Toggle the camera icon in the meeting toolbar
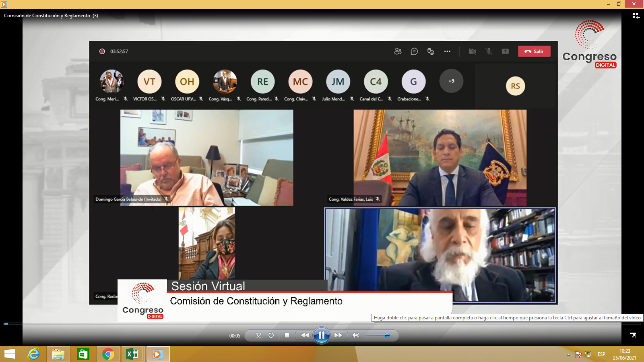 tap(472, 51)
